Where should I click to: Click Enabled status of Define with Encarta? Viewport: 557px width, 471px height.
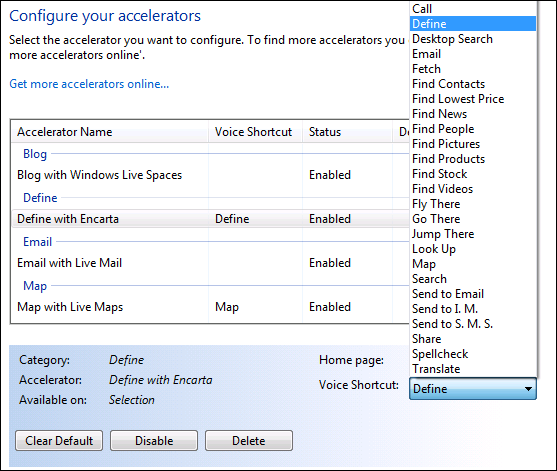(330, 219)
